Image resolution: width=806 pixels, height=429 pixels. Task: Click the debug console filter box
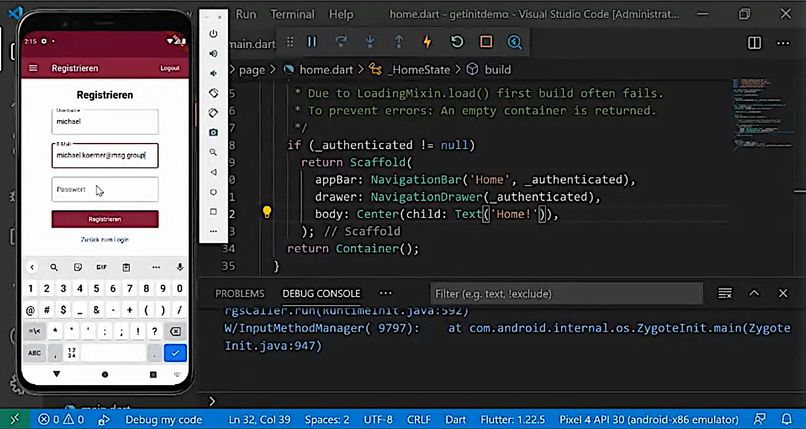click(570, 294)
